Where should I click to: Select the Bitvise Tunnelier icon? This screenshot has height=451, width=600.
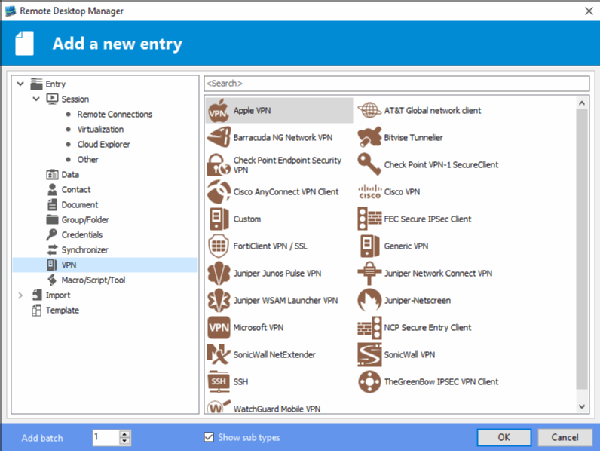369,138
